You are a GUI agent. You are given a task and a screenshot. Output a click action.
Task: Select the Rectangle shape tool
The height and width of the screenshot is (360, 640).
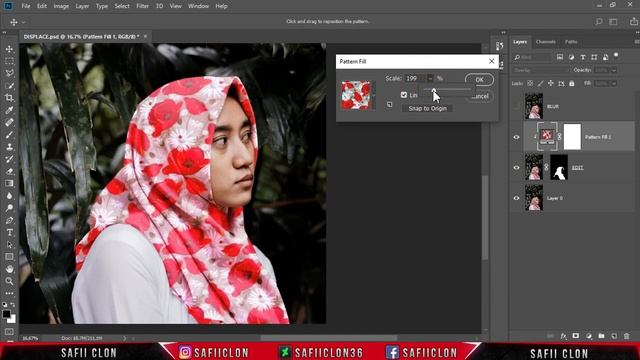point(9,257)
